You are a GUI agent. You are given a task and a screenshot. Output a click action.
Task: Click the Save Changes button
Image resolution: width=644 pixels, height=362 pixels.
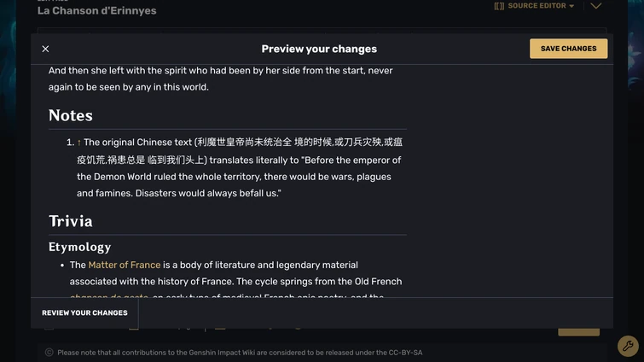(x=568, y=49)
